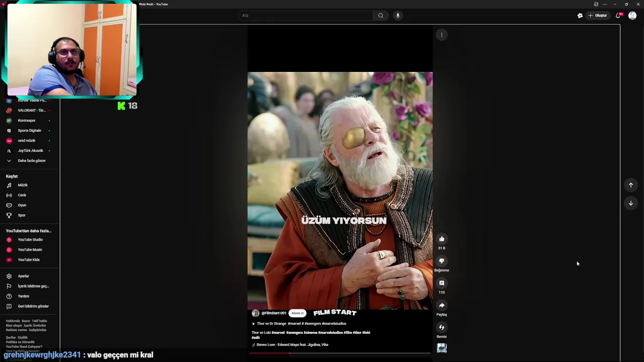Pause the Short by clicking the video
The image size is (644, 362).
tap(340, 191)
